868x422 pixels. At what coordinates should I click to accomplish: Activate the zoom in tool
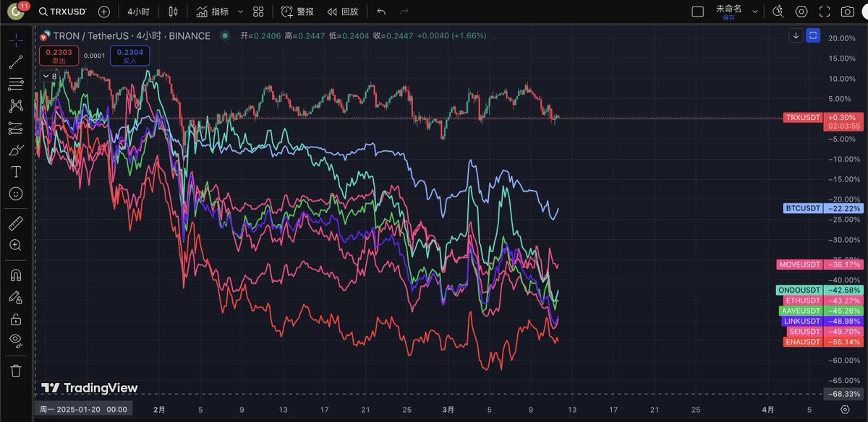(x=15, y=245)
